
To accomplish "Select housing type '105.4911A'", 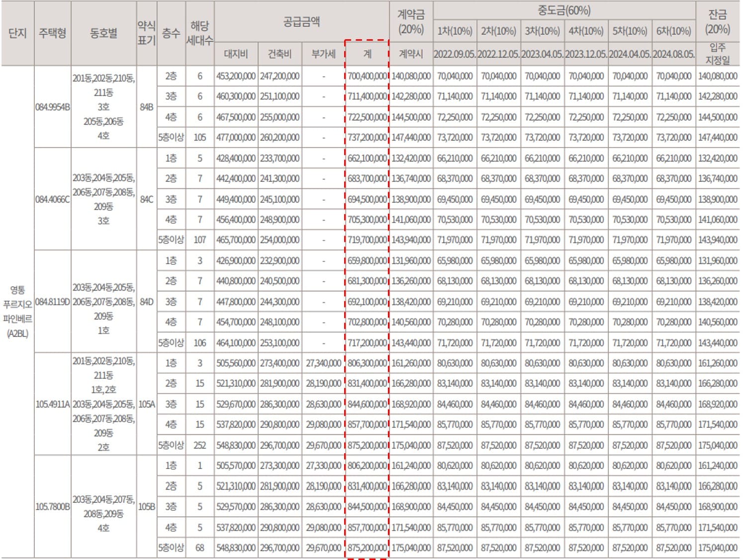I will pyautogui.click(x=53, y=404).
